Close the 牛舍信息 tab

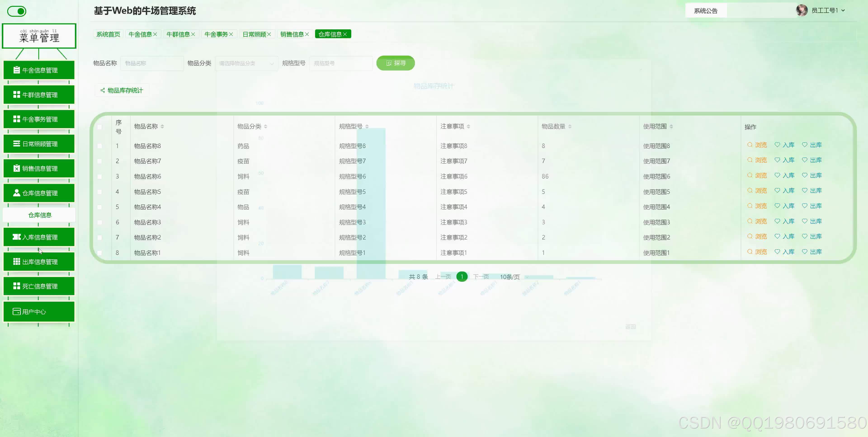(x=155, y=34)
